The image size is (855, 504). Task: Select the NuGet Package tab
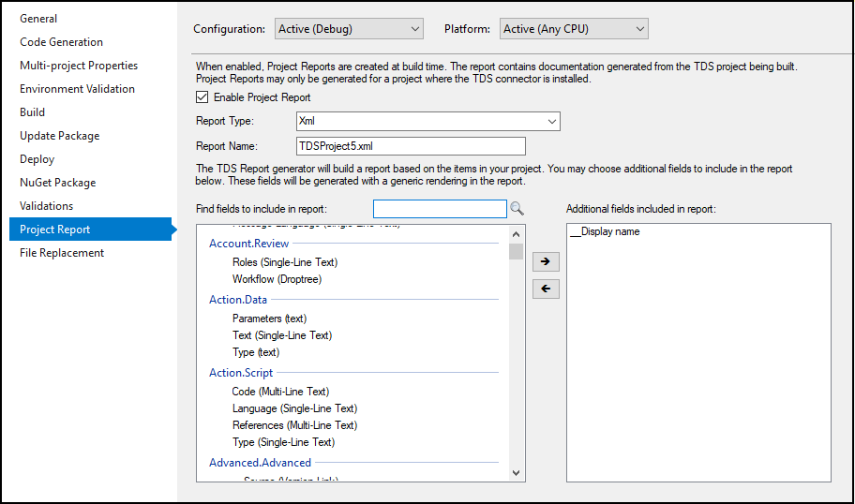[x=58, y=183]
